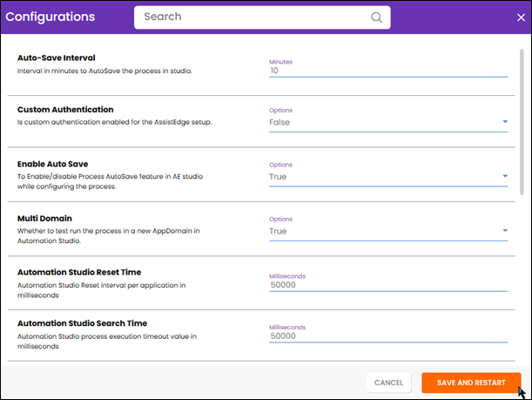This screenshot has width=532, height=400.
Task: Open the Enable Auto Save dropdown arrow
Action: click(504, 177)
